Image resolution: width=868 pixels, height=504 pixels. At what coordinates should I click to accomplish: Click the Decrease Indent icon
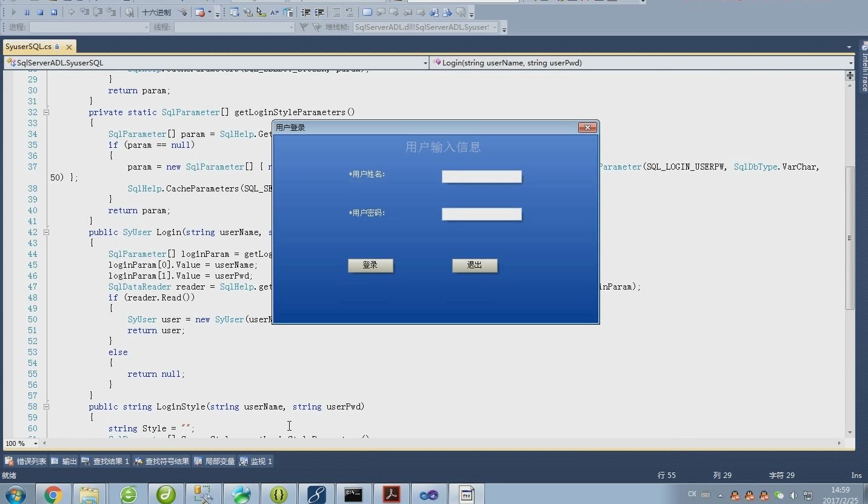click(x=306, y=12)
